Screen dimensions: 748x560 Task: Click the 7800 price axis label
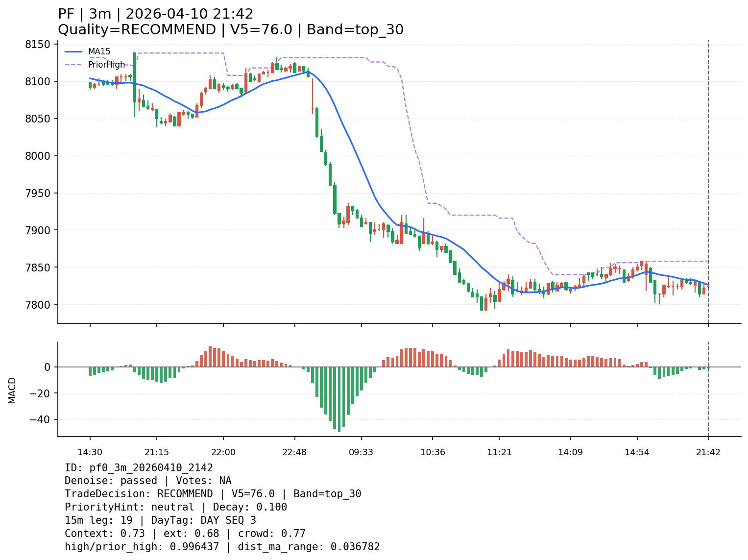coord(37,305)
